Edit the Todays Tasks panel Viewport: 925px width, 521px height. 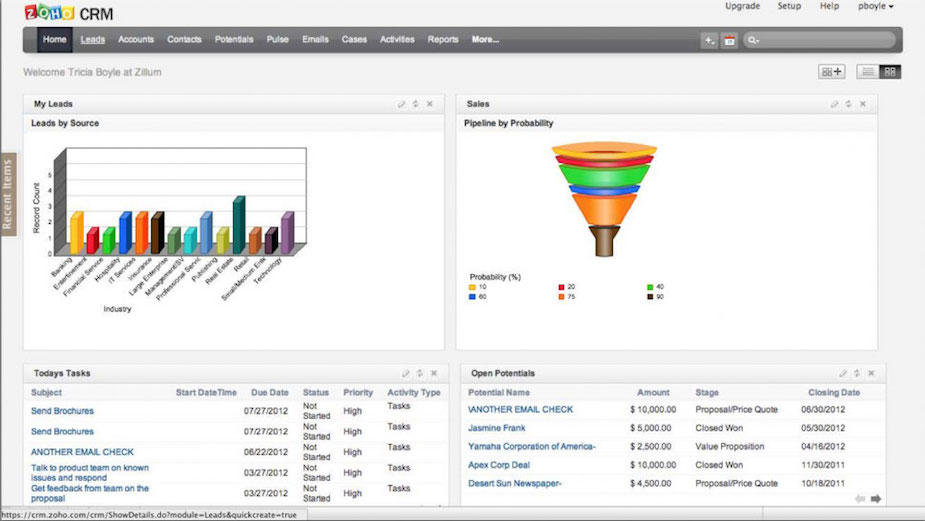(x=406, y=373)
